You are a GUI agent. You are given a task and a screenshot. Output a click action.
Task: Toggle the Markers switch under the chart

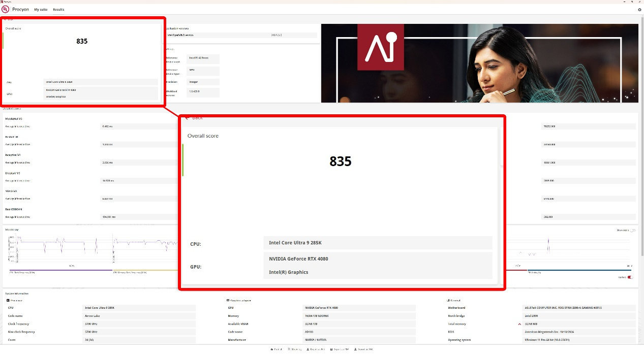[x=630, y=277]
